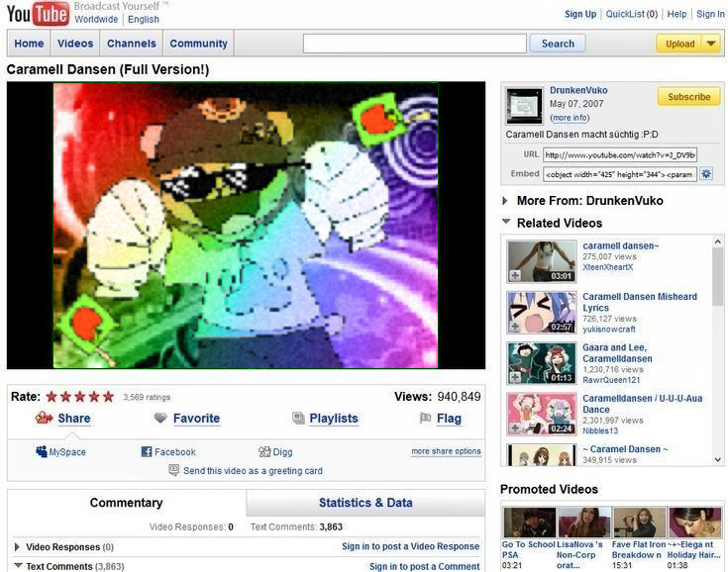Click Related Videos scroll down arrow
Screen dimensions: 728x572
(x=717, y=460)
